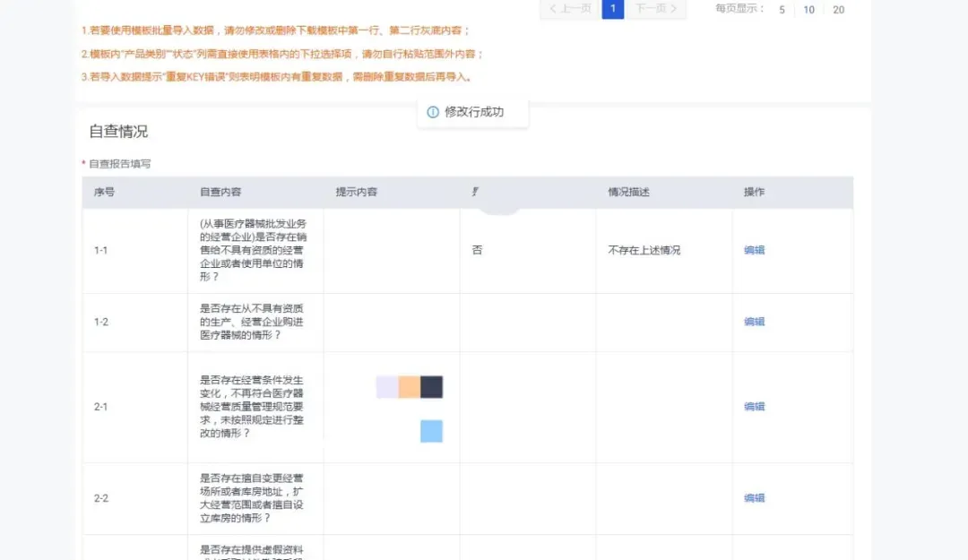Click row 2-2 self-check content about 库房地址
968x560 pixels.
pyautogui.click(x=251, y=497)
